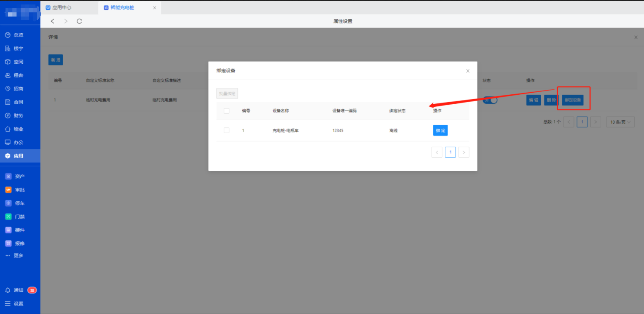Open the 10 条/页 page size dropdown
This screenshot has width=644, height=314.
(x=620, y=122)
